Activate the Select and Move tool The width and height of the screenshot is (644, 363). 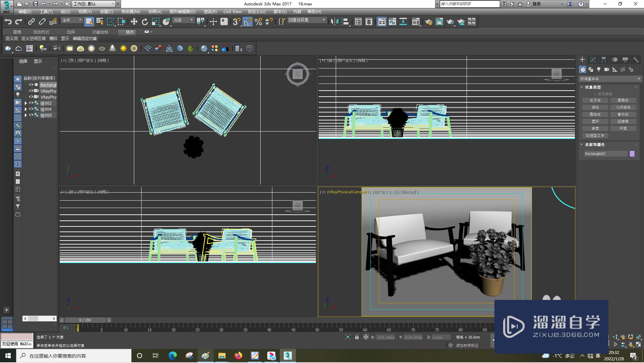[134, 22]
